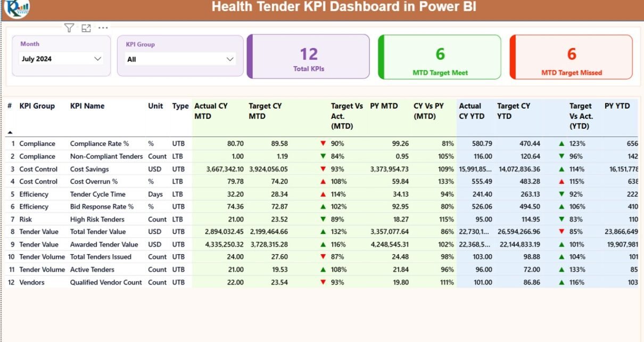Viewport: 644px width, 342px height.
Task: Select the Awarded Tender Value row name
Action: [x=104, y=245]
